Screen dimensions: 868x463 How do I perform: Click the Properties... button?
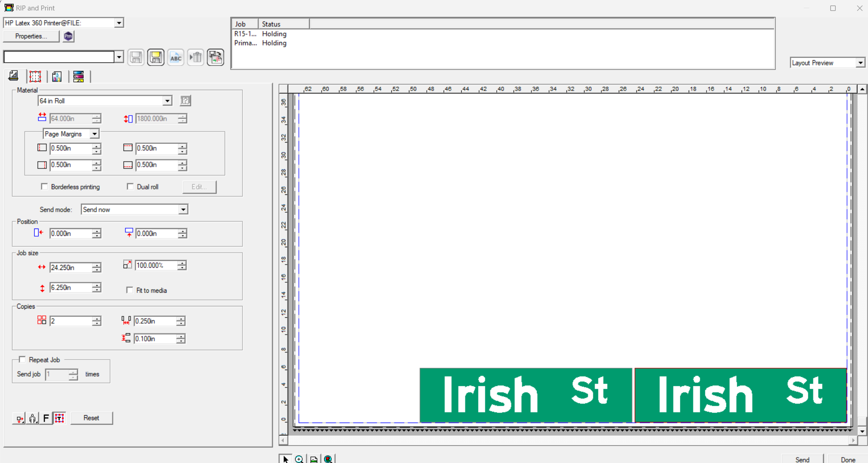pos(31,36)
